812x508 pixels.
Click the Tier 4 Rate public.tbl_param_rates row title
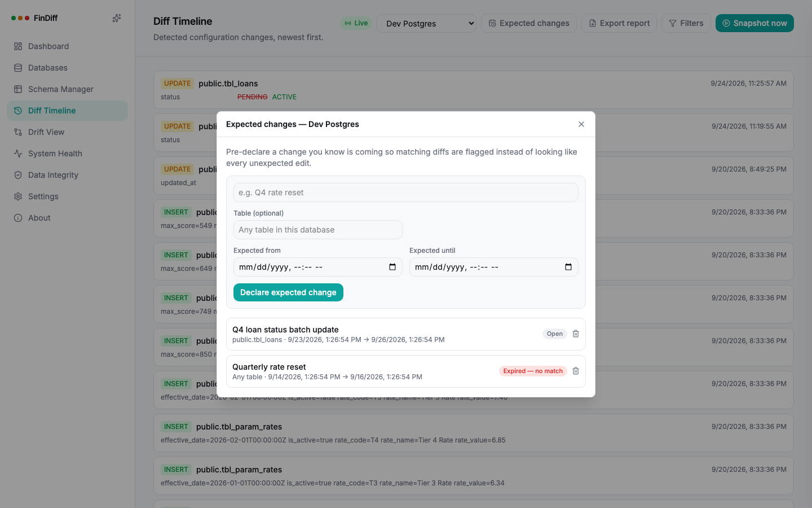coord(239,427)
